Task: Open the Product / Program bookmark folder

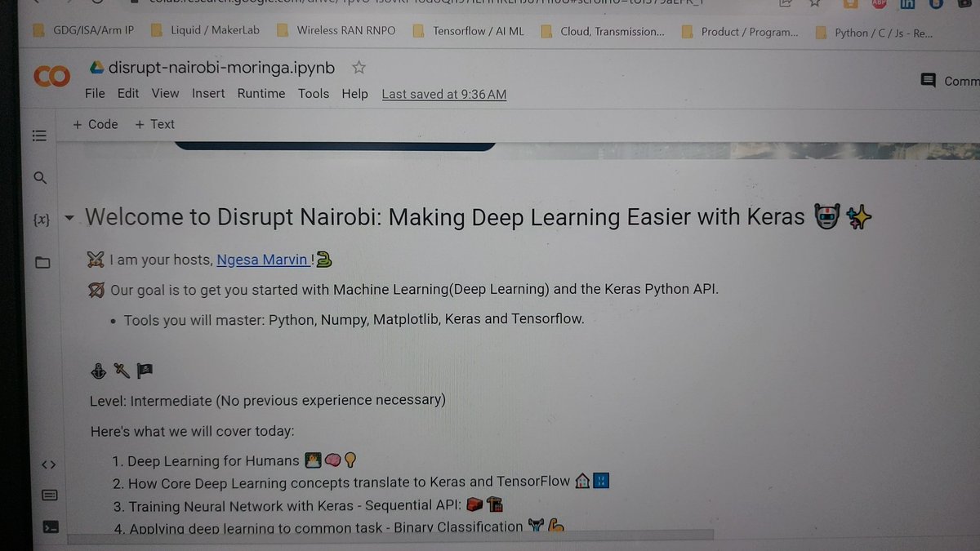Action: (740, 32)
